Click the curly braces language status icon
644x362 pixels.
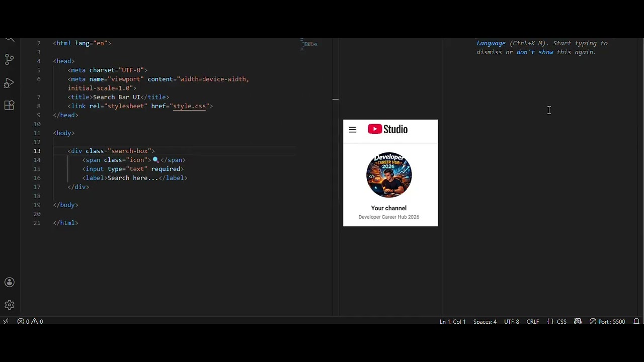pos(550,321)
